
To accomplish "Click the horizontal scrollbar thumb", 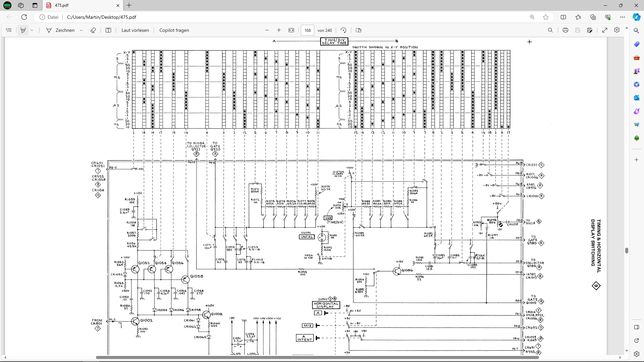I will pyautogui.click(x=317, y=357).
